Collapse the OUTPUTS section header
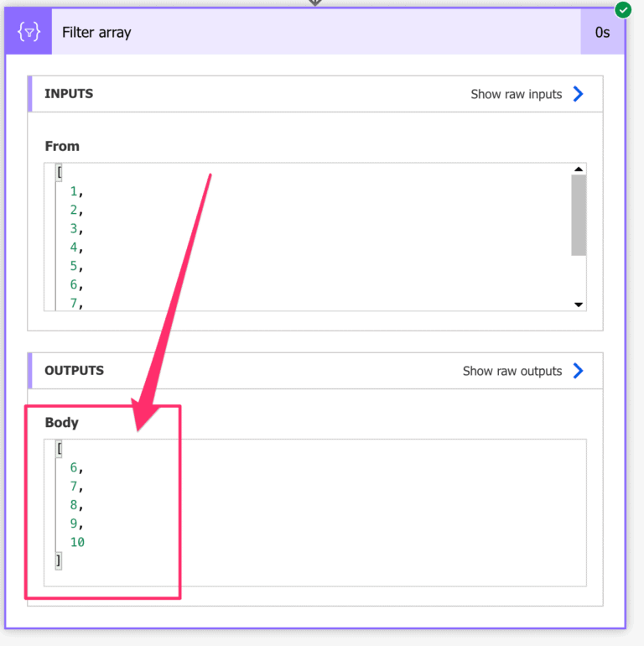 tap(74, 370)
